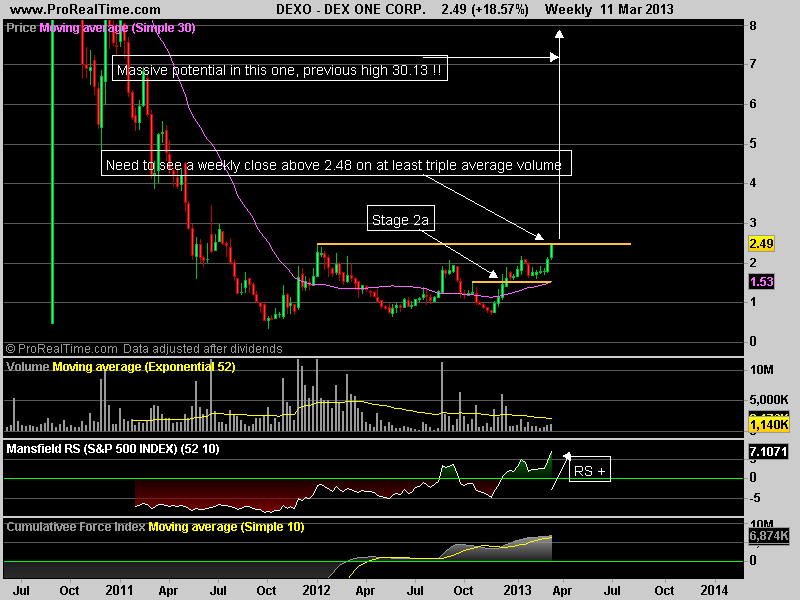Image resolution: width=800 pixels, height=600 pixels.
Task: Click the price axis label 4
Action: tap(753, 183)
